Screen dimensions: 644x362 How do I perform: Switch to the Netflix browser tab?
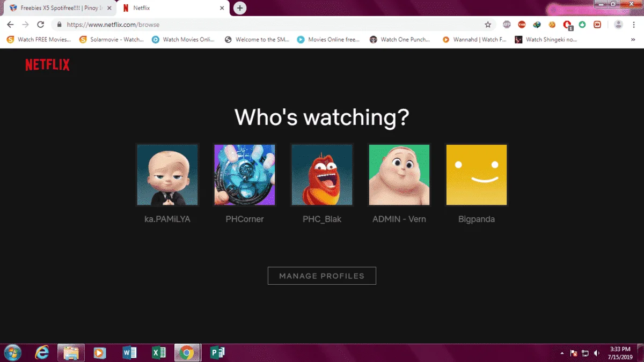coord(172,8)
